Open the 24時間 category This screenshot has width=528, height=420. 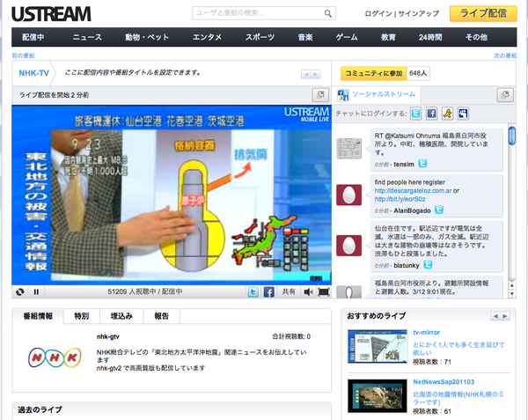click(x=430, y=37)
